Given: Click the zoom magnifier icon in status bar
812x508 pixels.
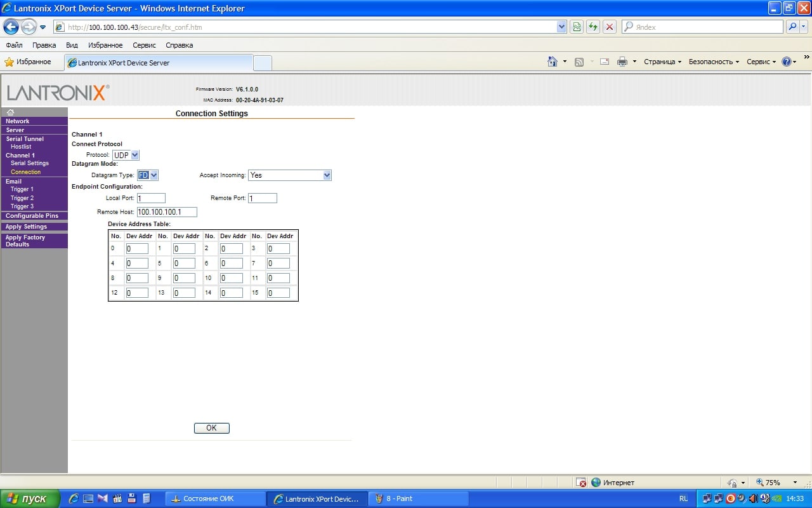Looking at the screenshot, I should [x=760, y=483].
